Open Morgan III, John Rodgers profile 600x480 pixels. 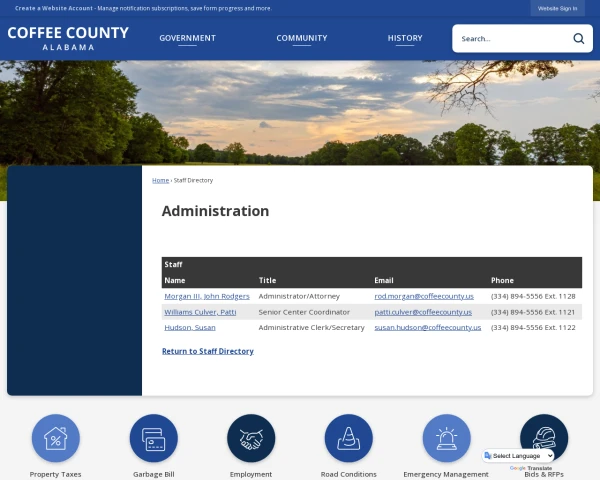pyautogui.click(x=206, y=297)
